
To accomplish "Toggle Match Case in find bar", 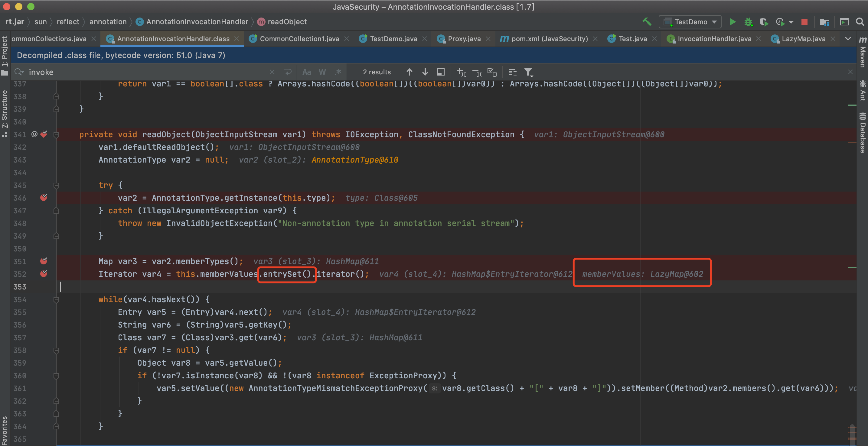I will [306, 72].
